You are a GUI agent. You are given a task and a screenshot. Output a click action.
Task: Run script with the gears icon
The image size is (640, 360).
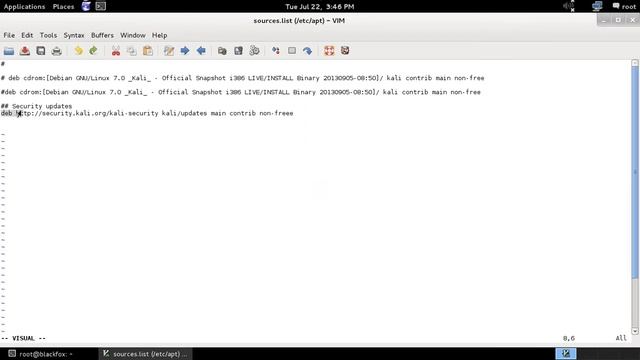pyautogui.click(x=254, y=51)
